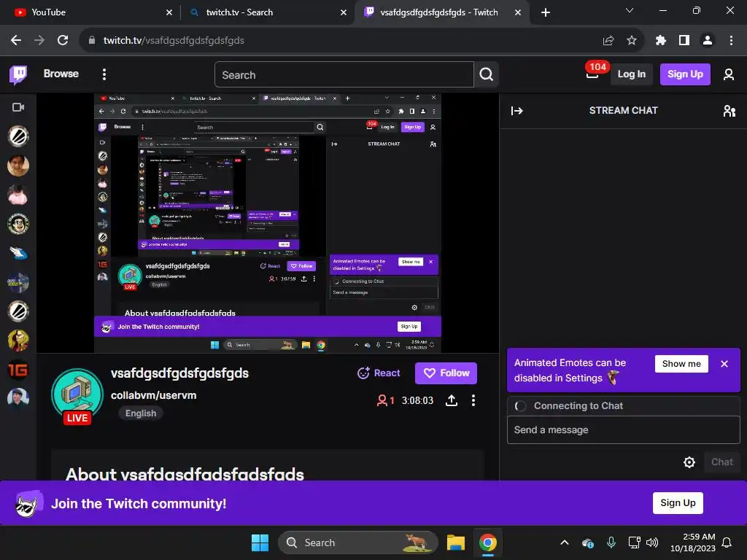React to the stream
The width and height of the screenshot is (747, 560).
click(379, 373)
